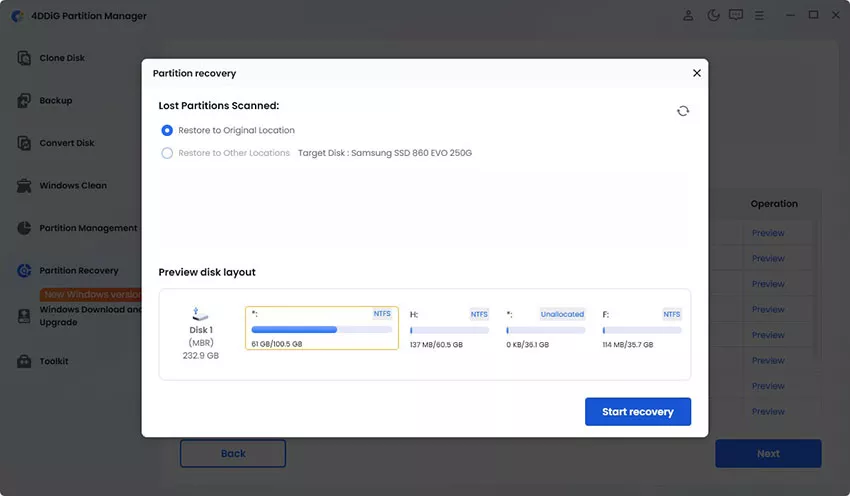Click the last Preview link in Operation column
The height and width of the screenshot is (496, 850).
pos(768,411)
